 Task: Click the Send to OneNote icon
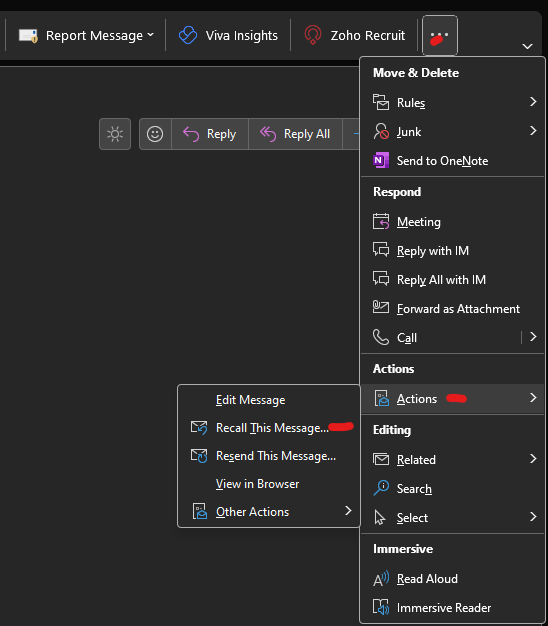coord(381,160)
